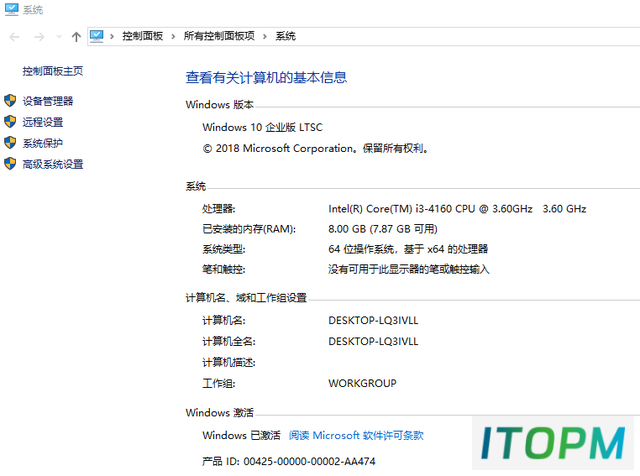Click shield icon beside 远程设置

[x=10, y=121]
